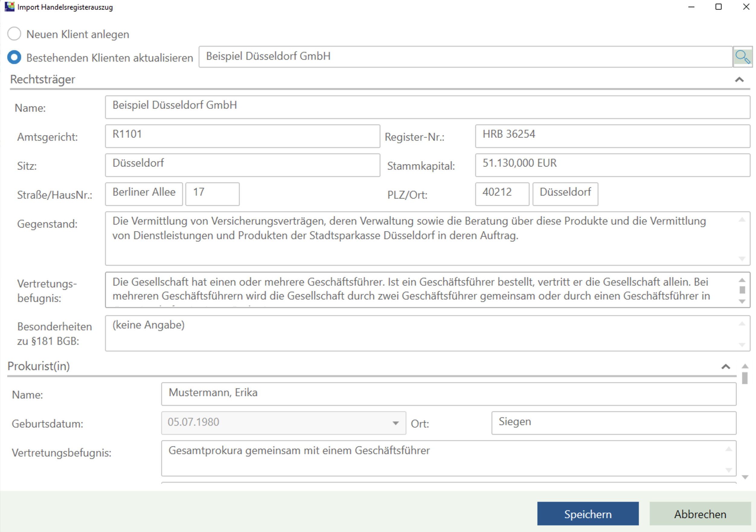Click the PLZ field 40212
This screenshot has height=532, width=756.
(x=502, y=194)
